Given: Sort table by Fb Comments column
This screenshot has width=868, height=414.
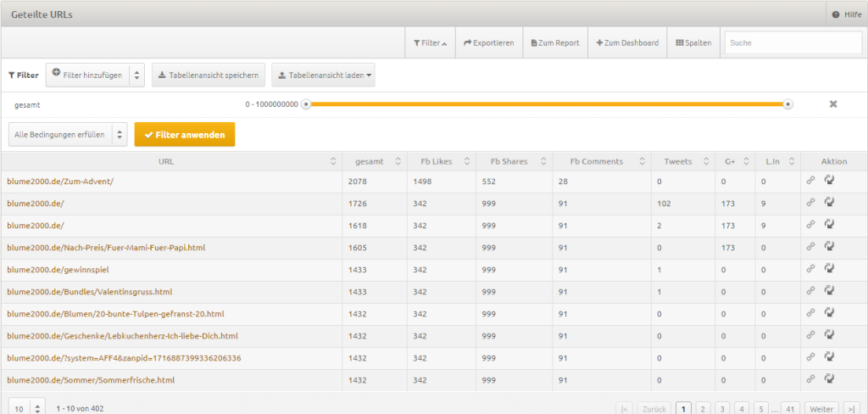Looking at the screenshot, I should pyautogui.click(x=602, y=161).
